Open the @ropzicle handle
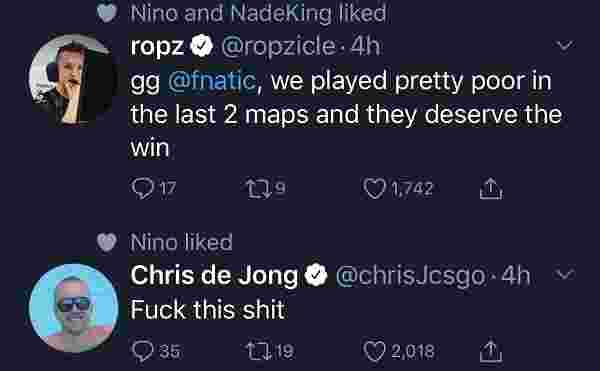Viewport: 600px width, 371px height. [279, 47]
